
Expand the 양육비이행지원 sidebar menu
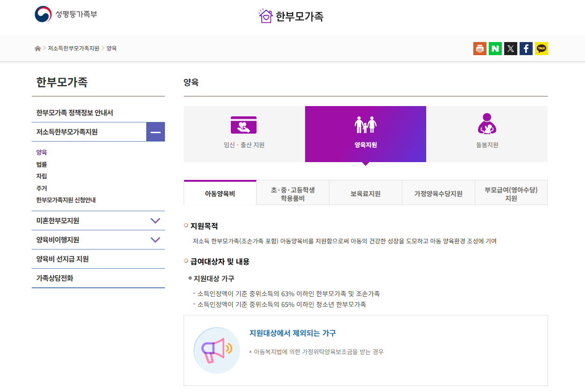(155, 240)
